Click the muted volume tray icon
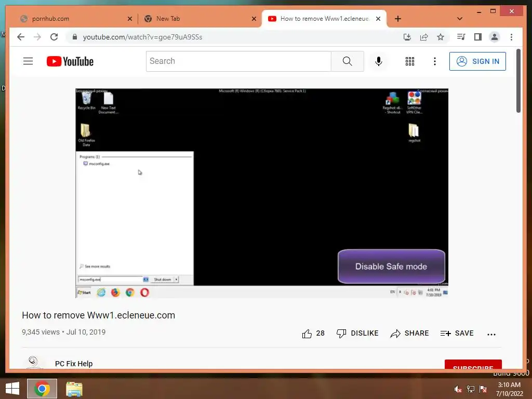The image size is (532, 399). pos(458,389)
